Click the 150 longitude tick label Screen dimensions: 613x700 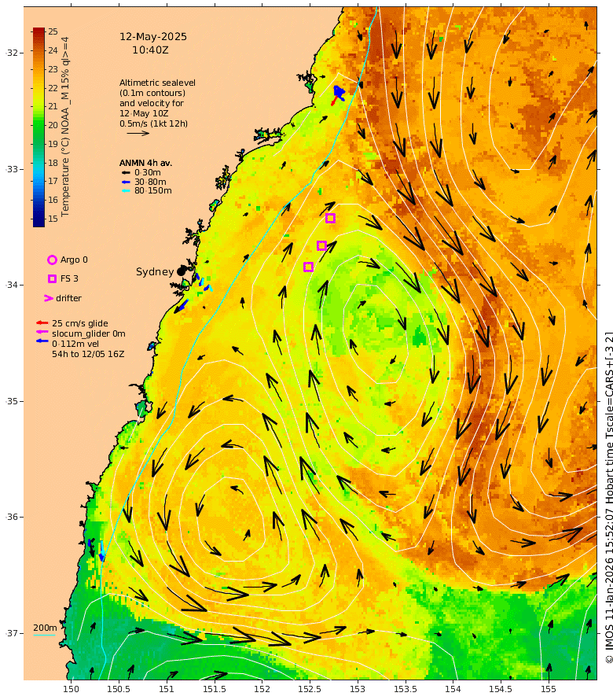[71, 689]
